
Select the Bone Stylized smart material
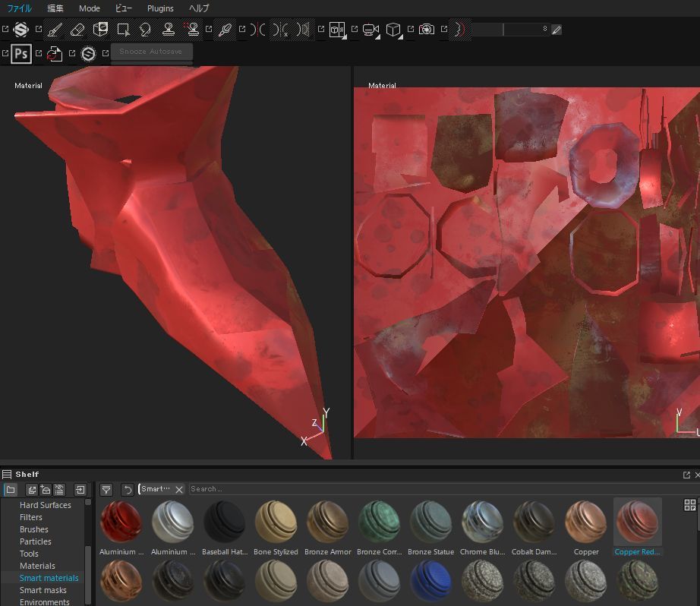point(276,528)
